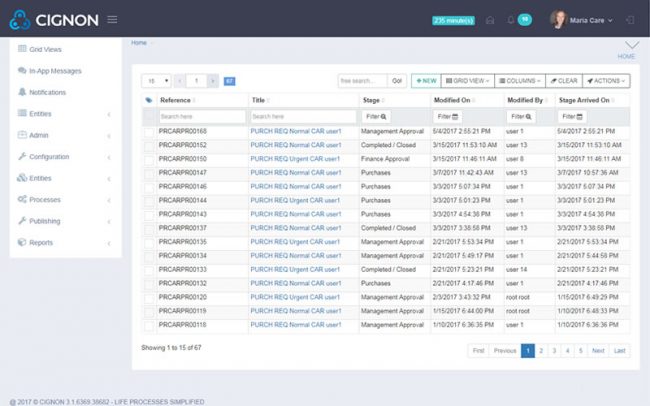The height and width of the screenshot is (406, 650).
Task: Open the page size dropdown showing 15
Action: 156,80
